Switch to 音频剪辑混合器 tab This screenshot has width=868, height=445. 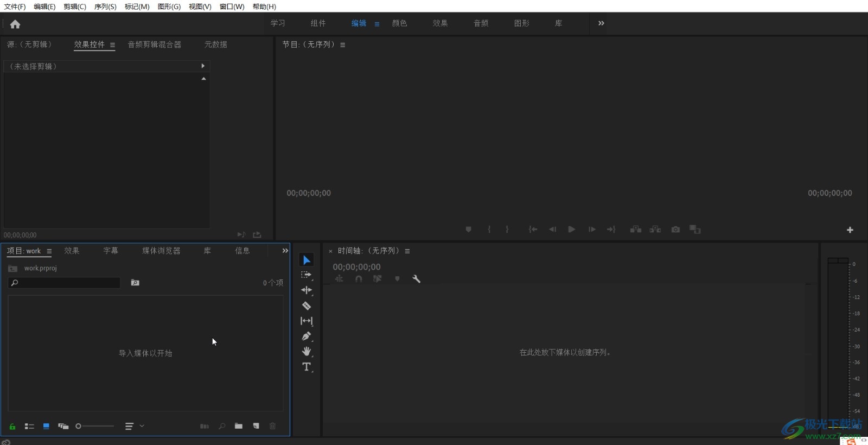pyautogui.click(x=155, y=44)
